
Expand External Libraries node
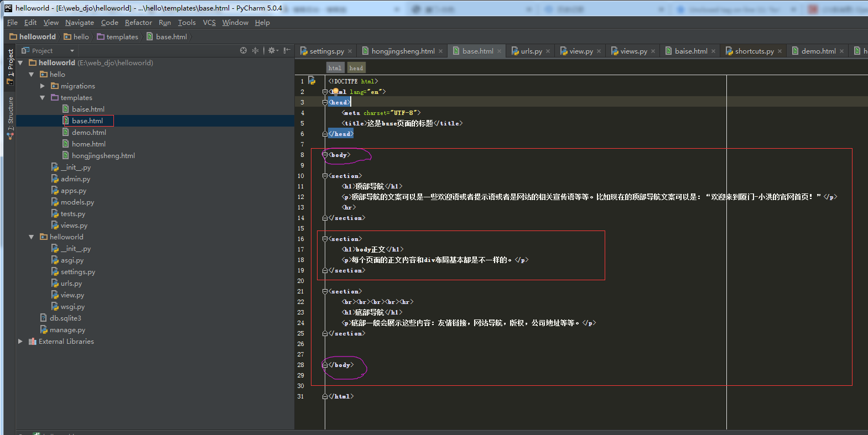(20, 342)
